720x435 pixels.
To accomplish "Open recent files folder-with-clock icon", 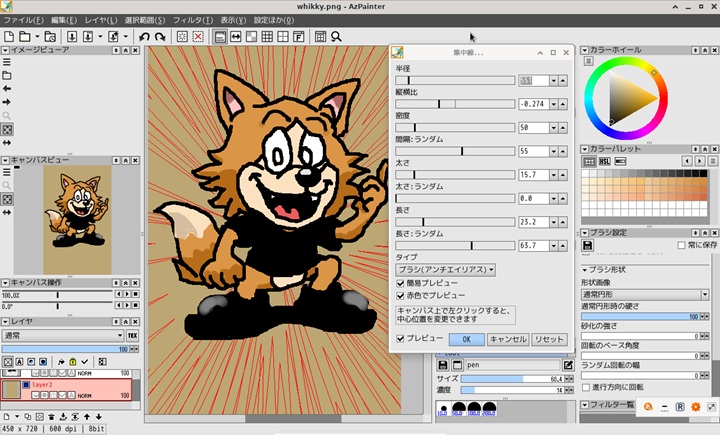I will [50, 36].
